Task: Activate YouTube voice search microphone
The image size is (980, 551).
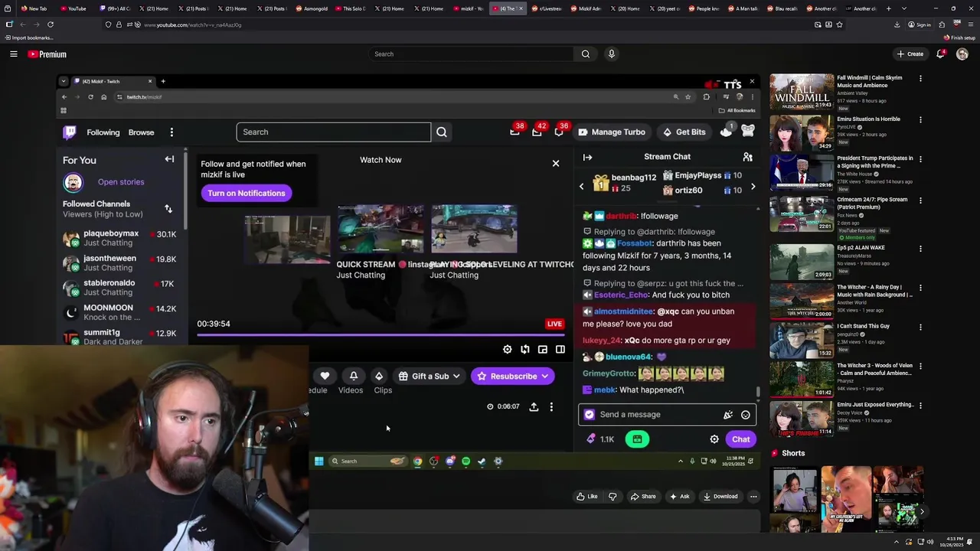Action: pos(611,54)
